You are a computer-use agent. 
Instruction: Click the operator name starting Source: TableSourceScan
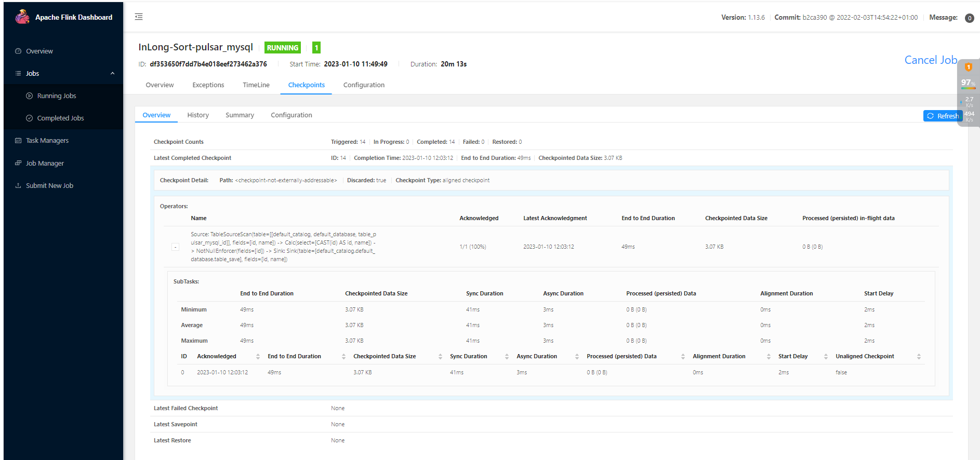pos(283,247)
